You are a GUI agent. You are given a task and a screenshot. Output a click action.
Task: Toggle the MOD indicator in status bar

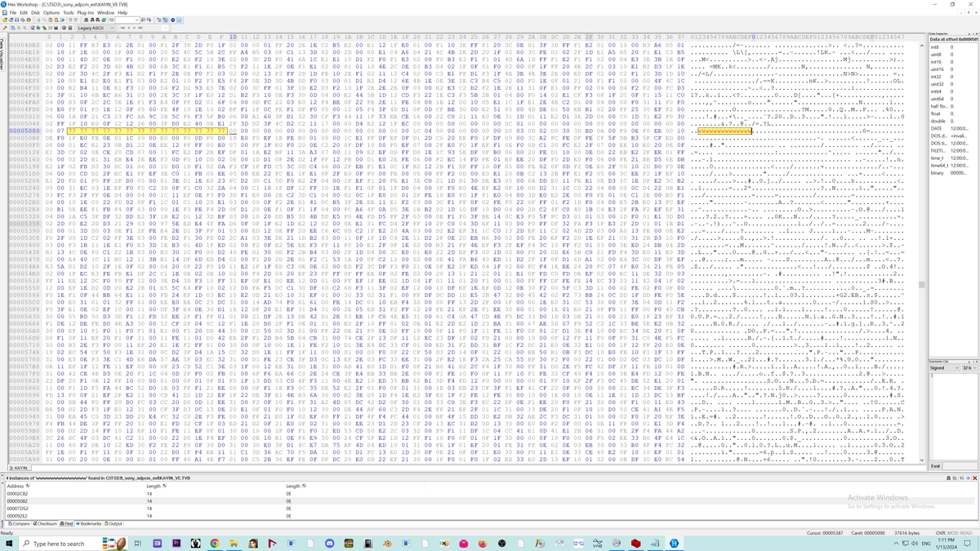click(x=952, y=533)
